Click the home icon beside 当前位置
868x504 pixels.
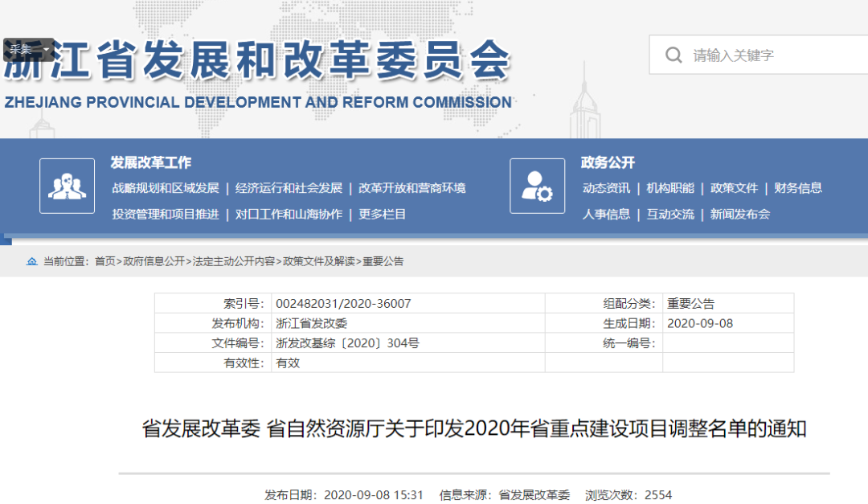pyautogui.click(x=32, y=261)
